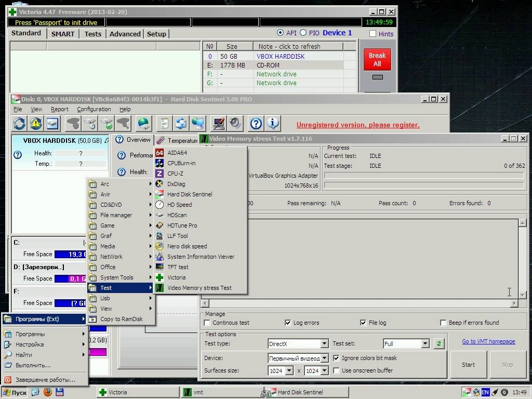The width and height of the screenshot is (532, 399).
Task: Open Go to VMT homepage link
Action: pos(488,341)
